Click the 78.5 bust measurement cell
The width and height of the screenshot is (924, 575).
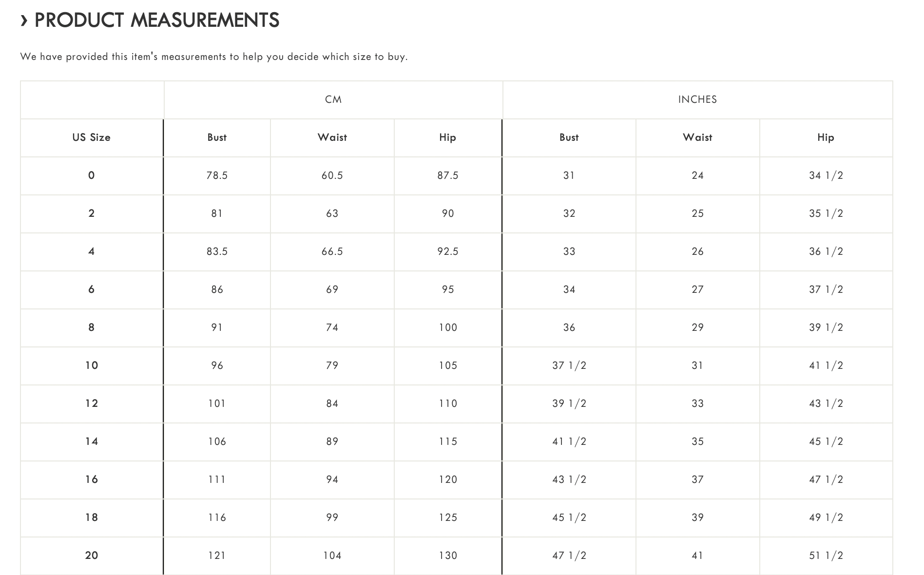click(217, 175)
